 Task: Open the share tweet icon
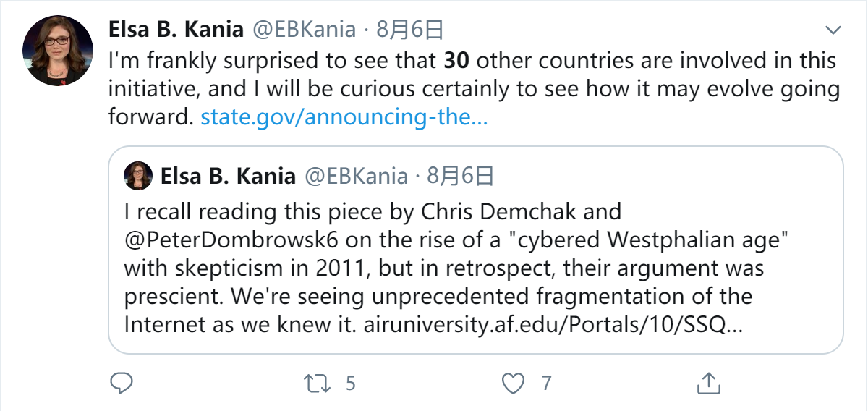(709, 383)
